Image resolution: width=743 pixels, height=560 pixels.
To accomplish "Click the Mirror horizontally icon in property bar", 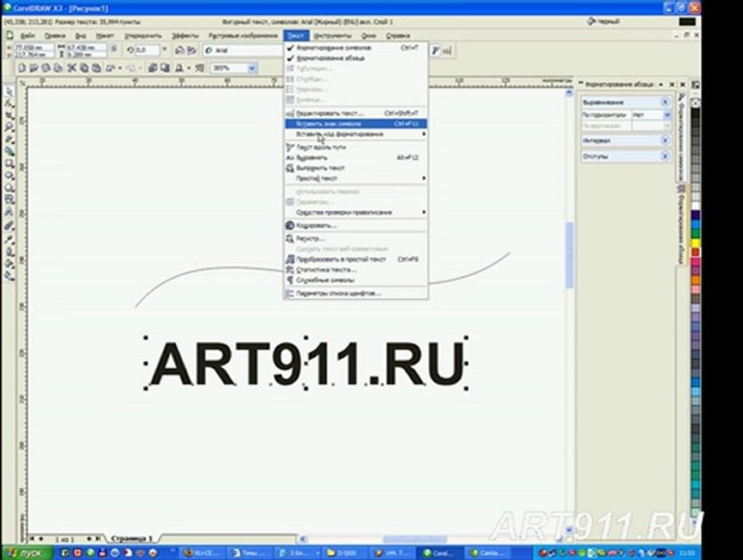I will tap(179, 50).
